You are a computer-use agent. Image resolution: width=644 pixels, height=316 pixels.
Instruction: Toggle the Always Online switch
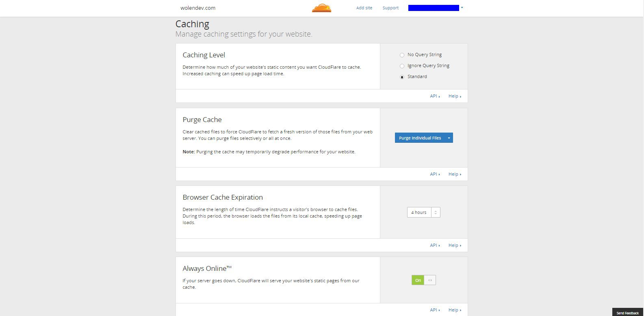click(x=423, y=280)
